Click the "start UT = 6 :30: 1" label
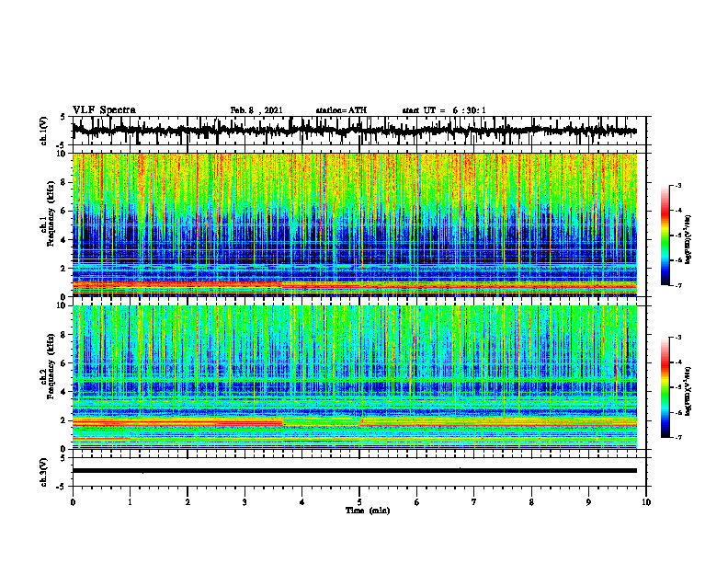Screen dimensions: 728x563 pos(444,110)
